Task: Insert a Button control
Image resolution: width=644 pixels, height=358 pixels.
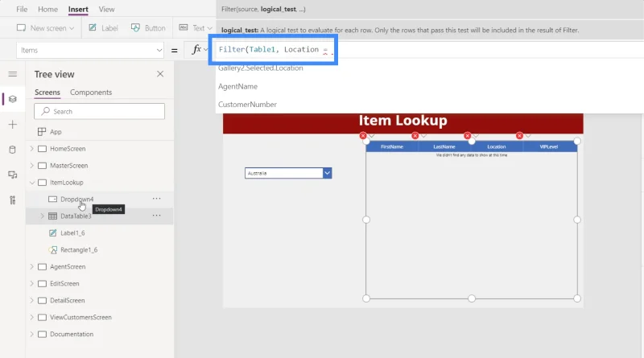Action: tap(148, 28)
